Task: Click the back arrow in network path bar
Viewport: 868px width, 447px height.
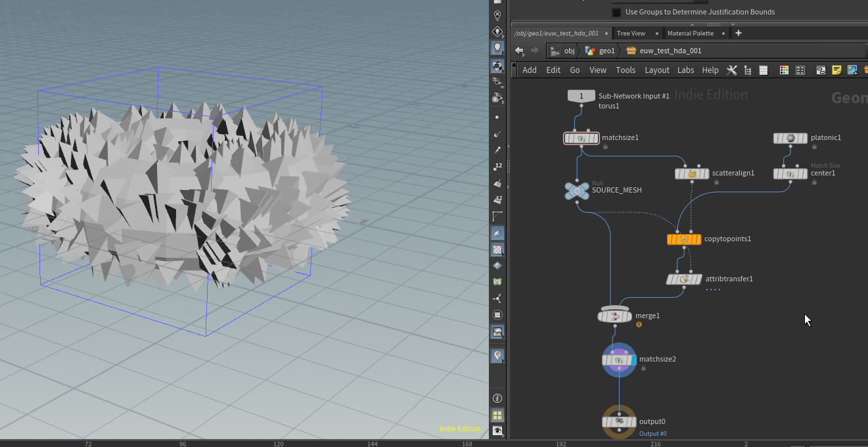Action: pos(519,51)
